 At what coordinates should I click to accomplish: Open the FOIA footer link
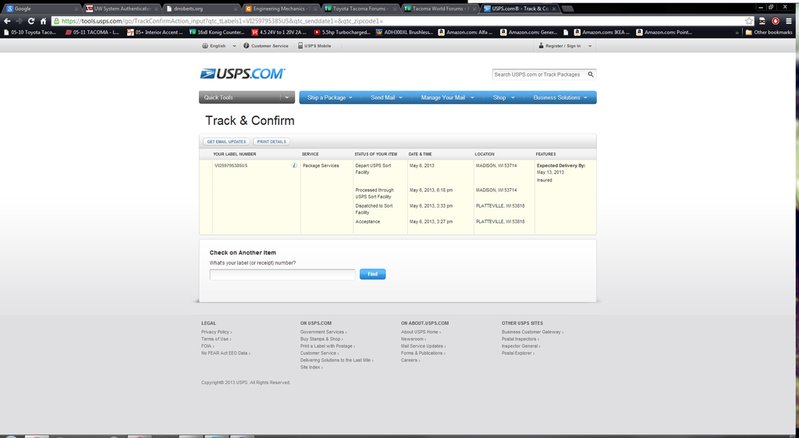pyautogui.click(x=207, y=346)
